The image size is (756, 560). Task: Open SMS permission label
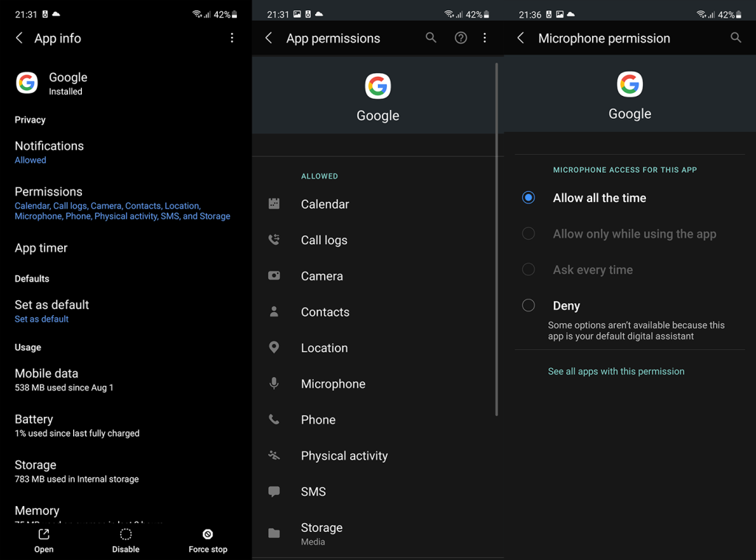313,491
